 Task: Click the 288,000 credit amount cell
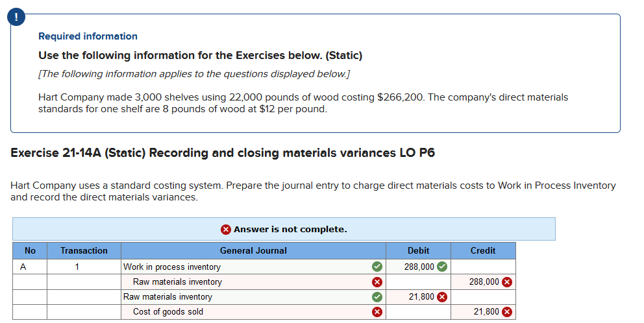(x=483, y=282)
